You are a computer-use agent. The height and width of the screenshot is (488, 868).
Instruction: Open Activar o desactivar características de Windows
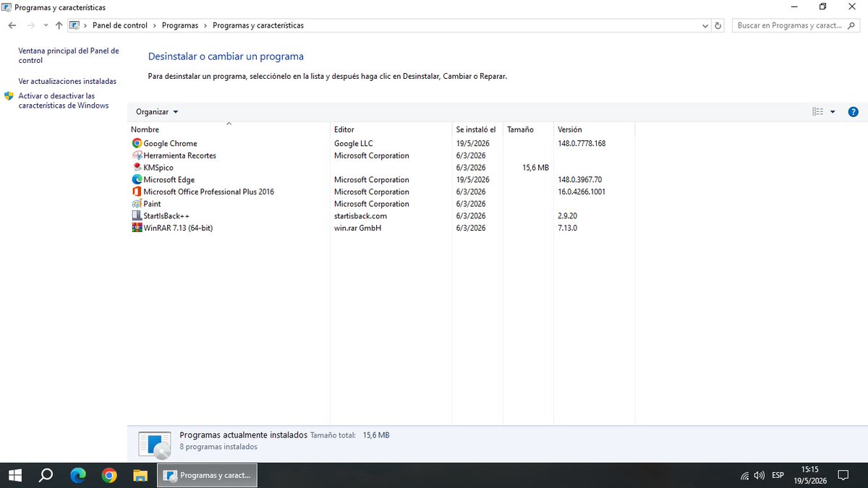pos(64,100)
